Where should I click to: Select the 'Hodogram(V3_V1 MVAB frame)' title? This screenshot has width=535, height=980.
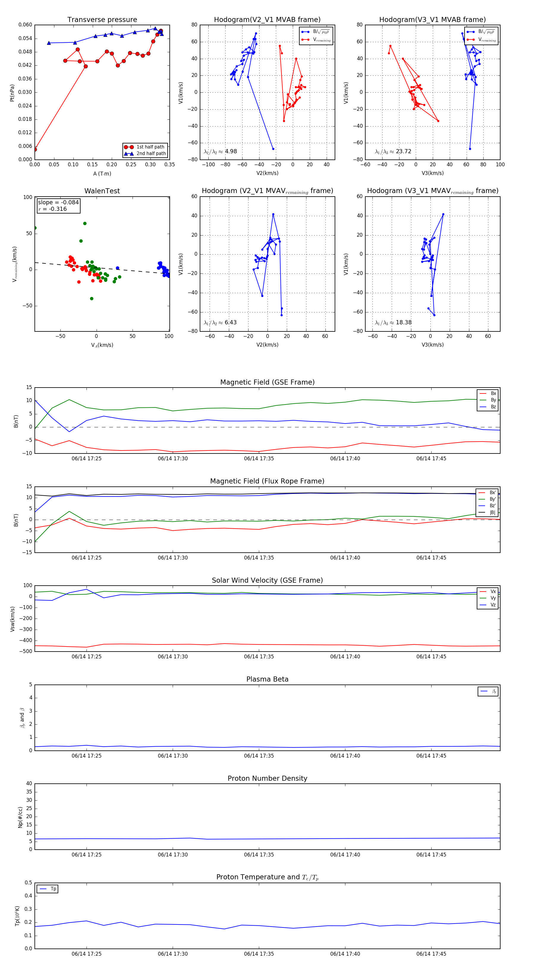[432, 20]
